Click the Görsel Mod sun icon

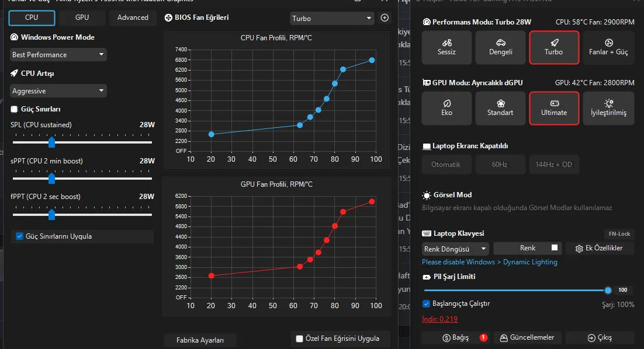[427, 195]
